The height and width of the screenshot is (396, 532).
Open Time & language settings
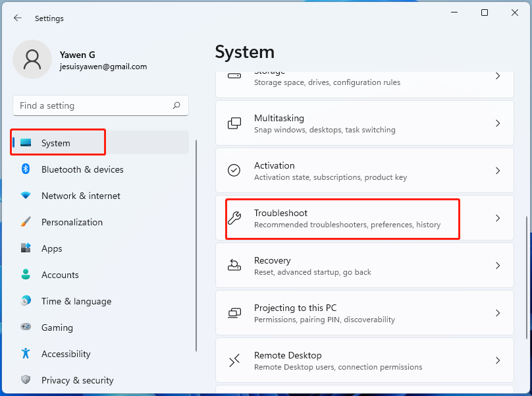pos(101,301)
